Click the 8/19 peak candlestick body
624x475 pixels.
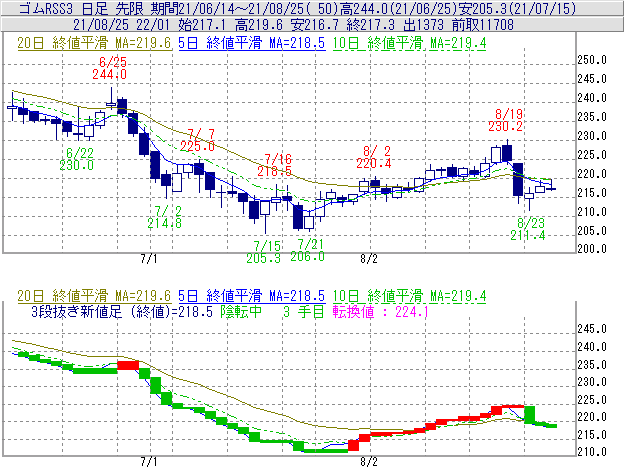click(507, 153)
